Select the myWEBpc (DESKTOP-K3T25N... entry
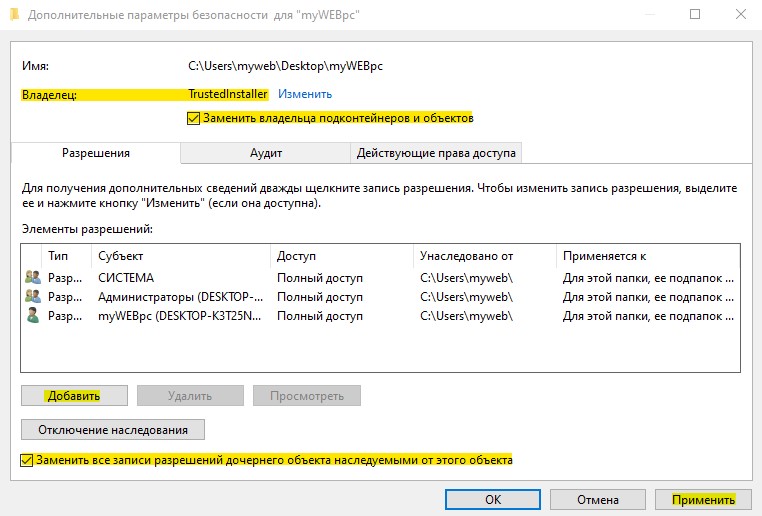 tap(179, 316)
